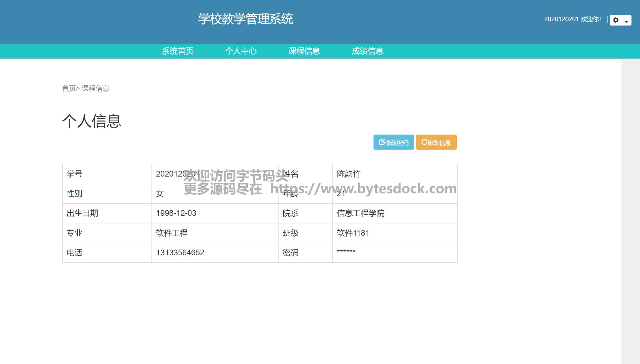This screenshot has width=640, height=364.
Task: Click the 课程信息 breadcrumb text
Action: coord(96,89)
